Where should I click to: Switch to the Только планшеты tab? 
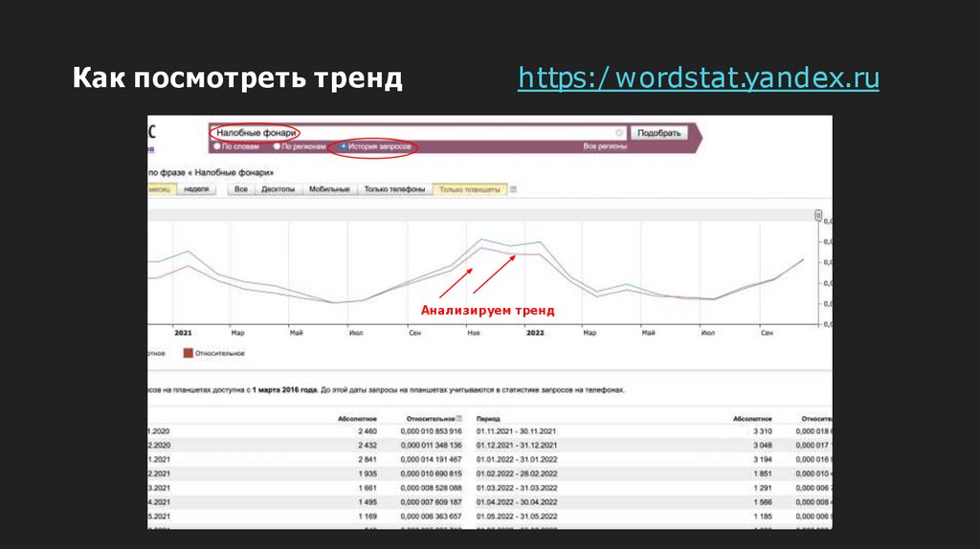(470, 189)
